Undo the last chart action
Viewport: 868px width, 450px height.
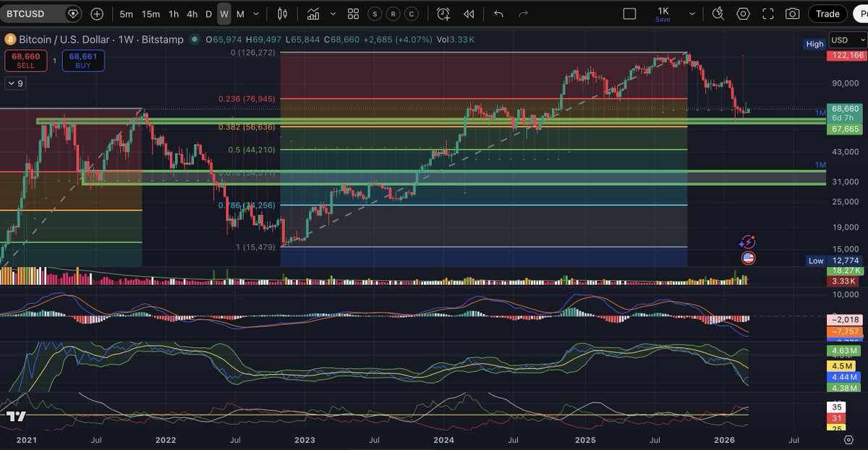[498, 14]
